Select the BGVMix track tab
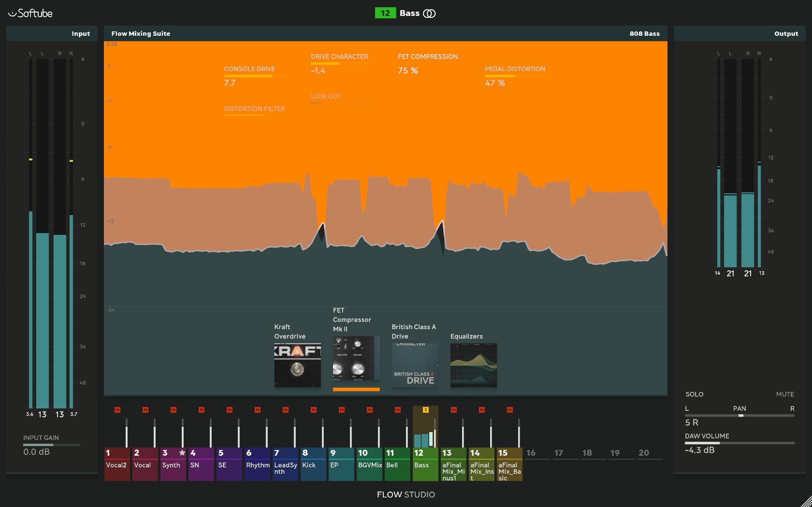The width and height of the screenshot is (812, 507). [x=369, y=464]
